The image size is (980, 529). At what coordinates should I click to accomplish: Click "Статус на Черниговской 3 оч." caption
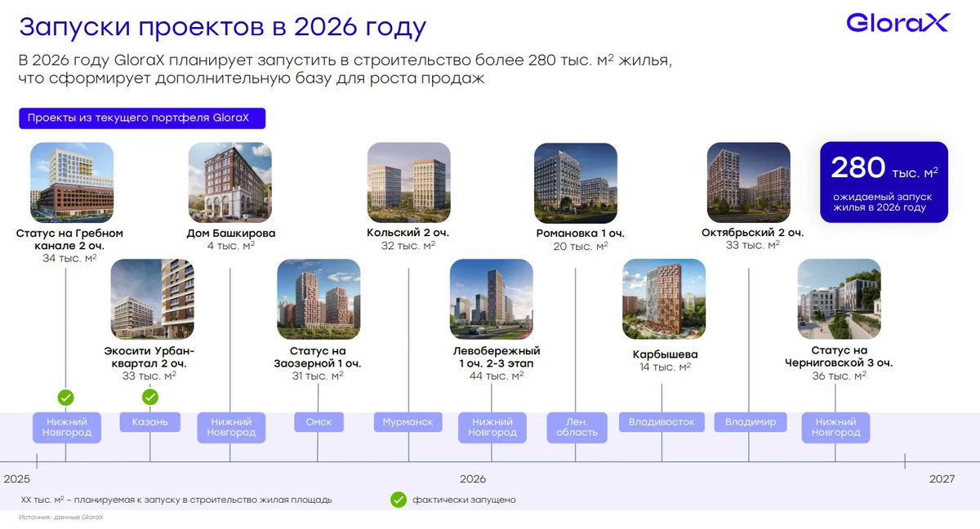coord(839,357)
